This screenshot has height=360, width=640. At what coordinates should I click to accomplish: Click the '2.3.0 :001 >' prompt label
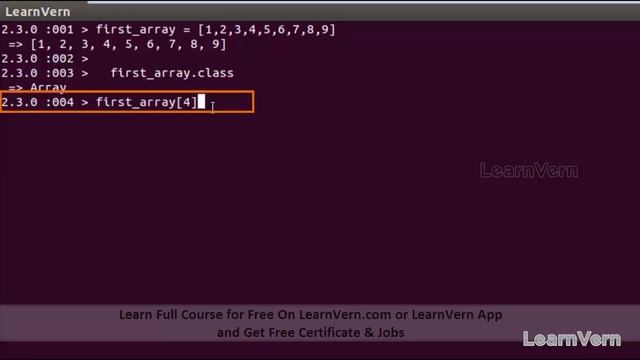tap(44, 30)
